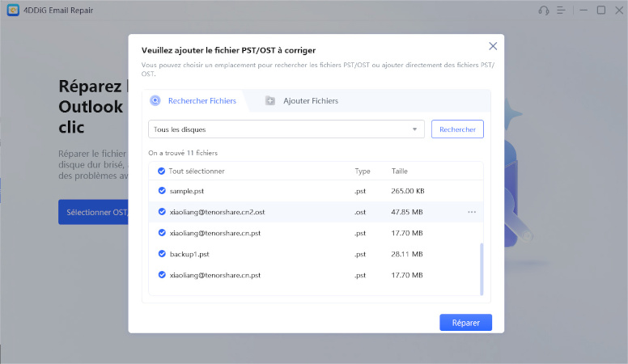Select the xiaoliang@tenorshare.cn2.ost file name
Viewport: 628px width, 364px height.
217,212
